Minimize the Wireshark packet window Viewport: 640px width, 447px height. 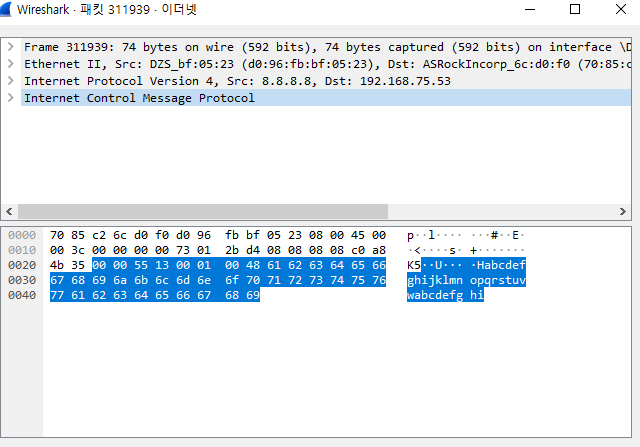(530, 9)
